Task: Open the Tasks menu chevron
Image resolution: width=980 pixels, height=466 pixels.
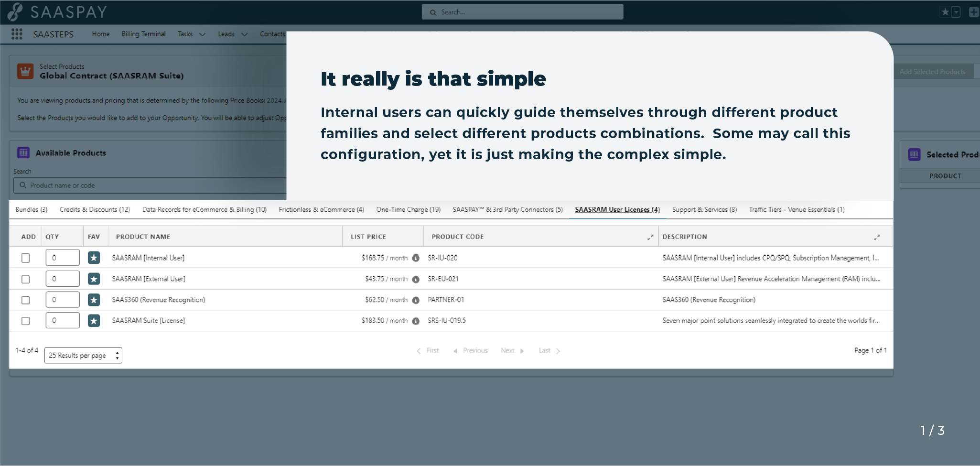Action: pyautogui.click(x=202, y=34)
